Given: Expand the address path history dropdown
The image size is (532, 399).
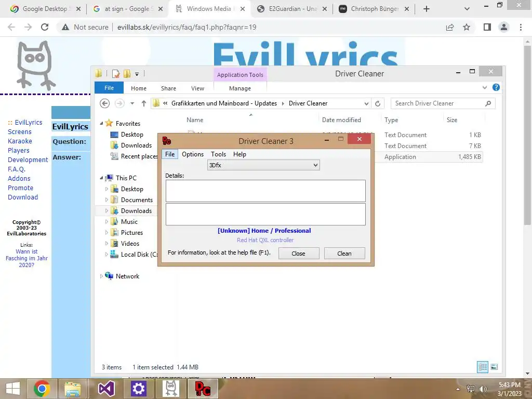Looking at the screenshot, I should tap(366, 103).
